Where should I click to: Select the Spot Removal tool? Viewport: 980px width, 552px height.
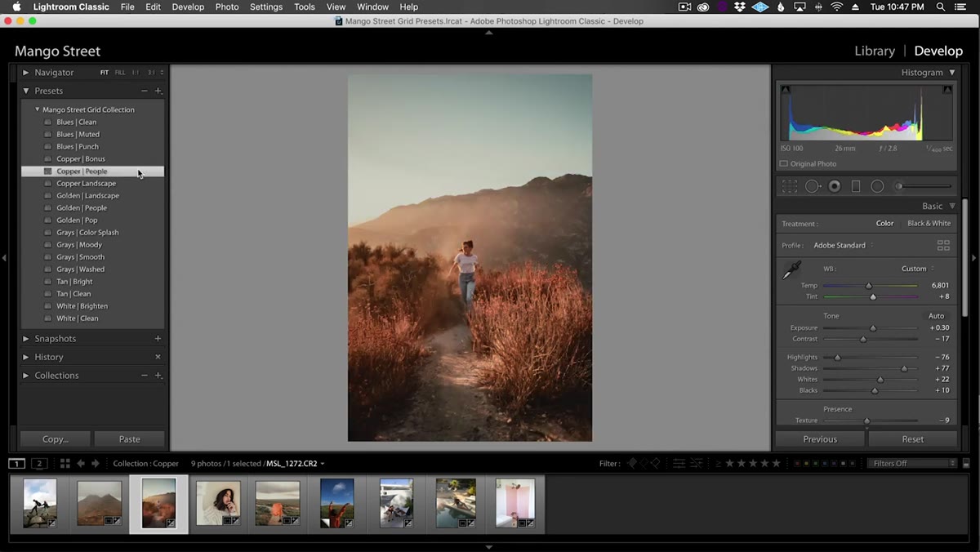813,186
